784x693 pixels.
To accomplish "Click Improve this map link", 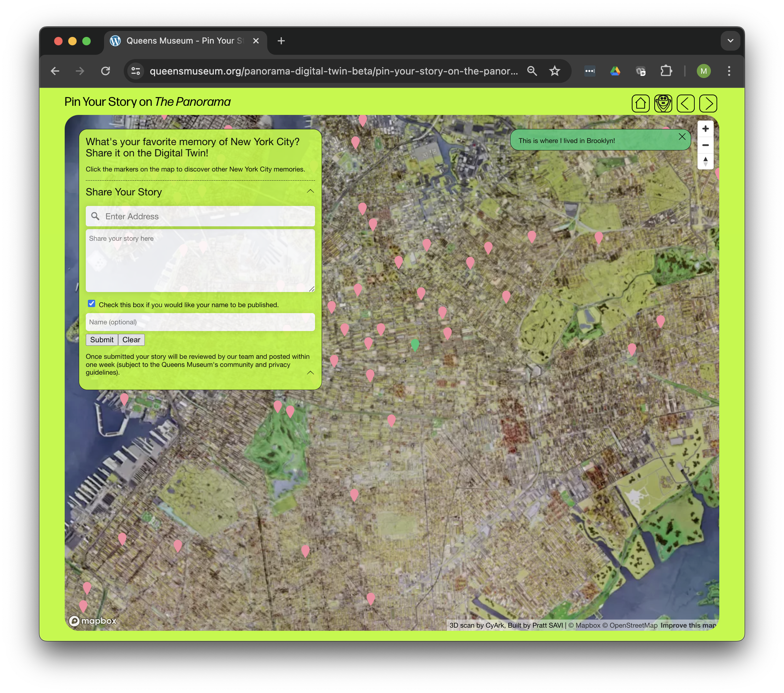I will [688, 625].
